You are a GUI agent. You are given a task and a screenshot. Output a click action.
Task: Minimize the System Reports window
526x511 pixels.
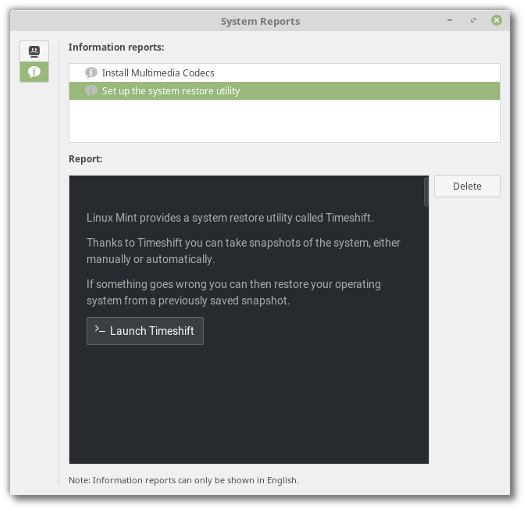coord(450,21)
